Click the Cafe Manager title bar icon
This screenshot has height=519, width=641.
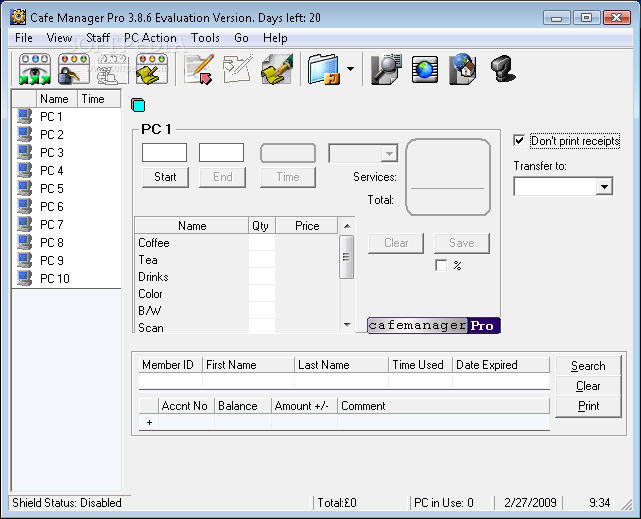pos(18,17)
